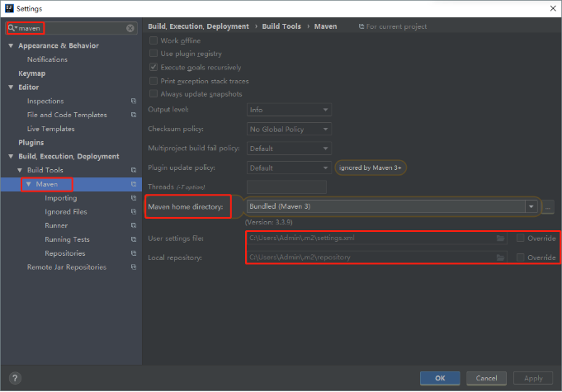The height and width of the screenshot is (392, 562).
Task: Click the IntelliJ logo in title bar
Action: pyautogui.click(x=9, y=8)
